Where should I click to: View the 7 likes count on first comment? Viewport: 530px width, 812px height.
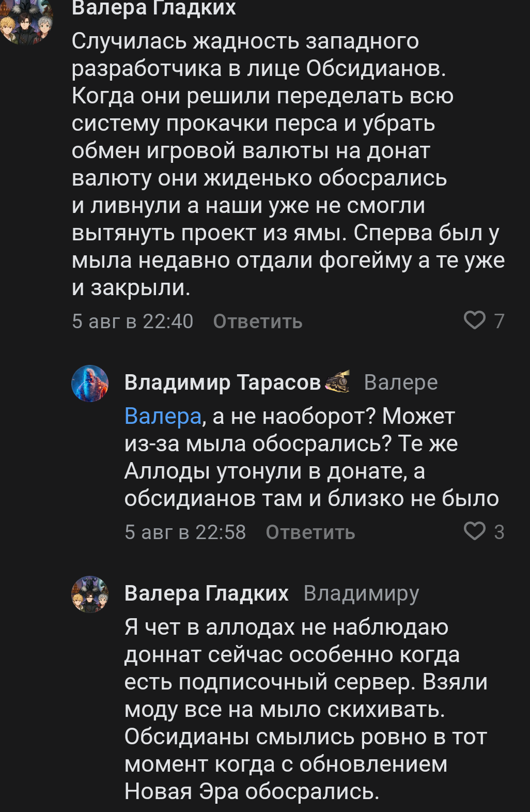coord(498,321)
